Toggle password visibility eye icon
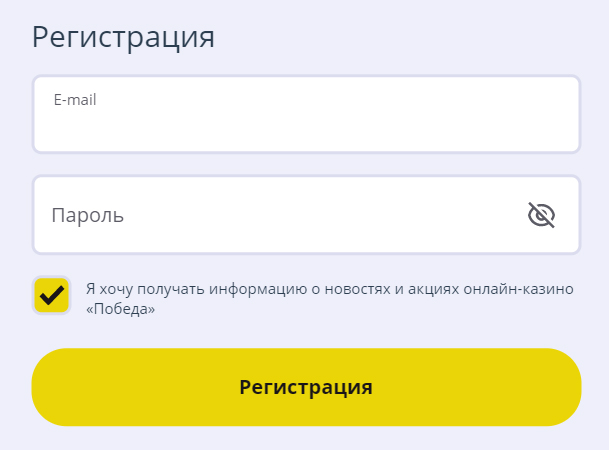Image resolution: width=609 pixels, height=450 pixels. (541, 215)
